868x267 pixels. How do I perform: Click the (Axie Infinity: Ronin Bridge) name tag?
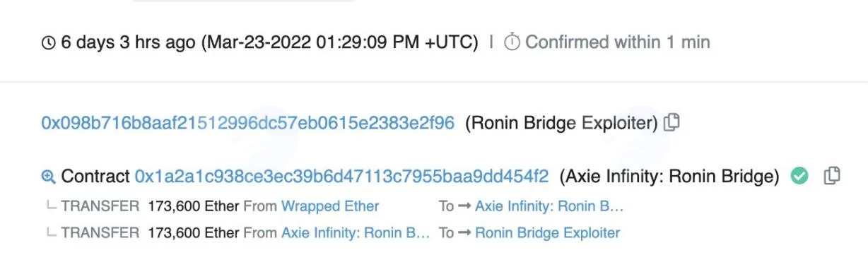[669, 176]
